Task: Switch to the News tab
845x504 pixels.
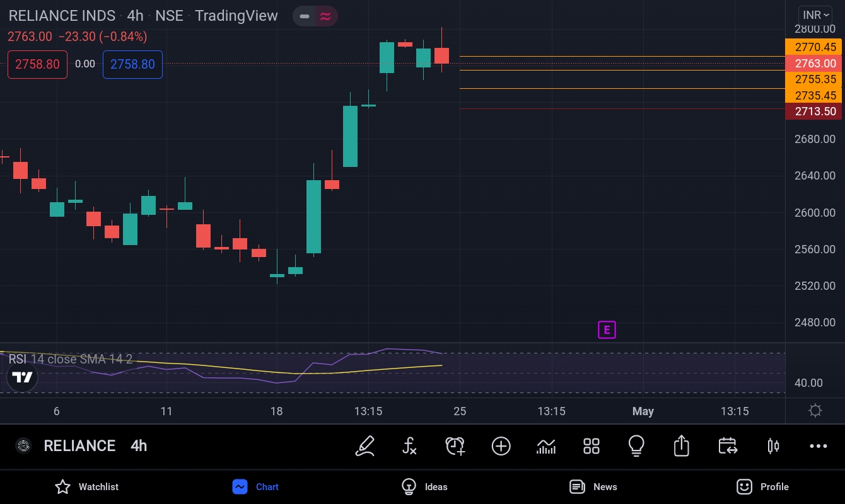Action: (x=593, y=486)
